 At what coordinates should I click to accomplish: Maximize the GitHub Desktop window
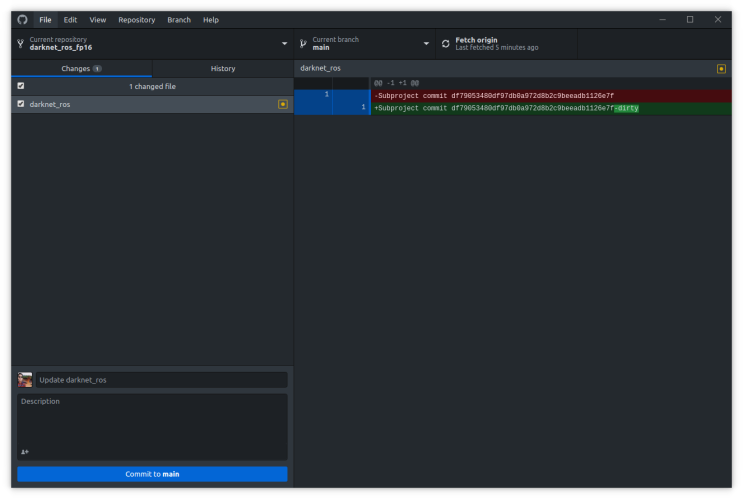(690, 19)
